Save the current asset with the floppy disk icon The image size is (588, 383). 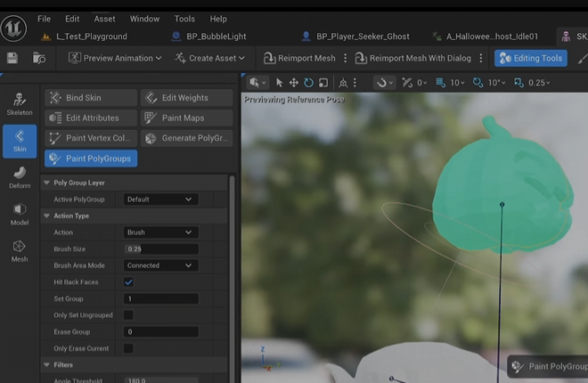[x=12, y=58]
